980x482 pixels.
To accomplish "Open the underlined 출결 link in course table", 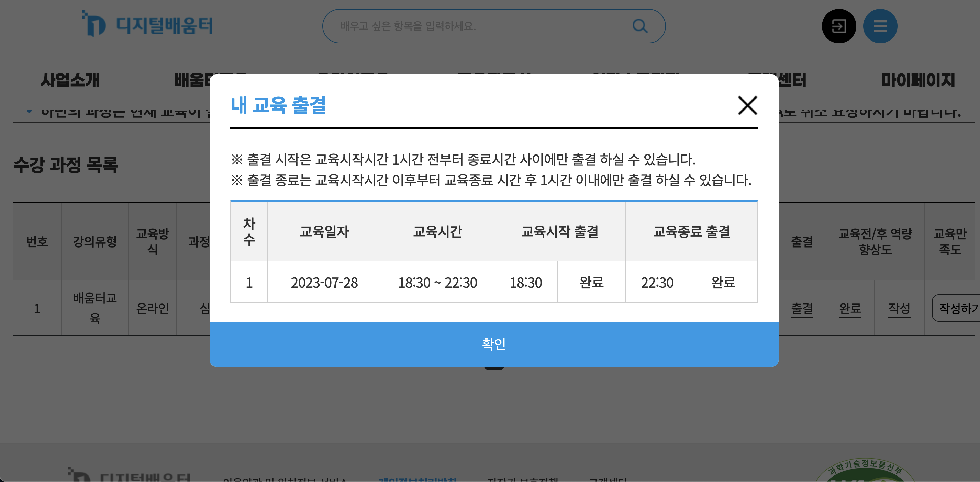I will [x=803, y=309].
